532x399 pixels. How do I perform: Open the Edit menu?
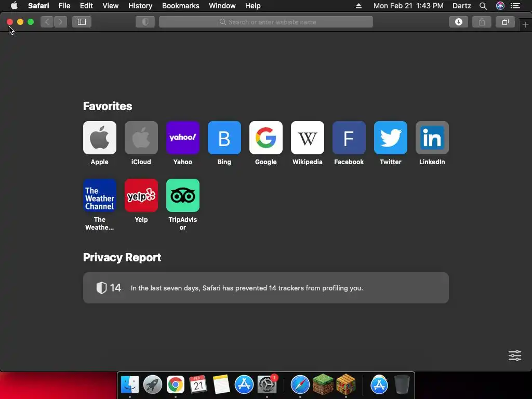[86, 6]
